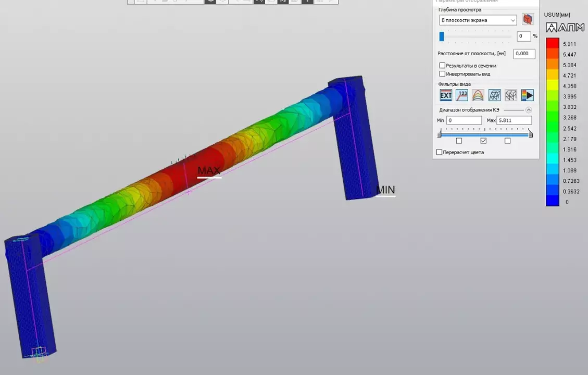Toggle the blue deformed mesh filter icon
The width and height of the screenshot is (588, 375).
(x=494, y=95)
